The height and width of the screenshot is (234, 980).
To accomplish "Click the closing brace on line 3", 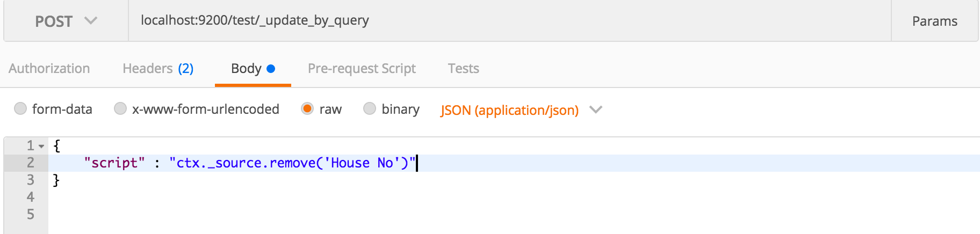I will [56, 180].
